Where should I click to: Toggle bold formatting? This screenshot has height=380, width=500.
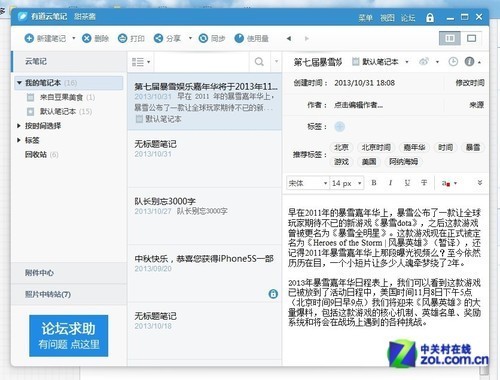point(374,183)
